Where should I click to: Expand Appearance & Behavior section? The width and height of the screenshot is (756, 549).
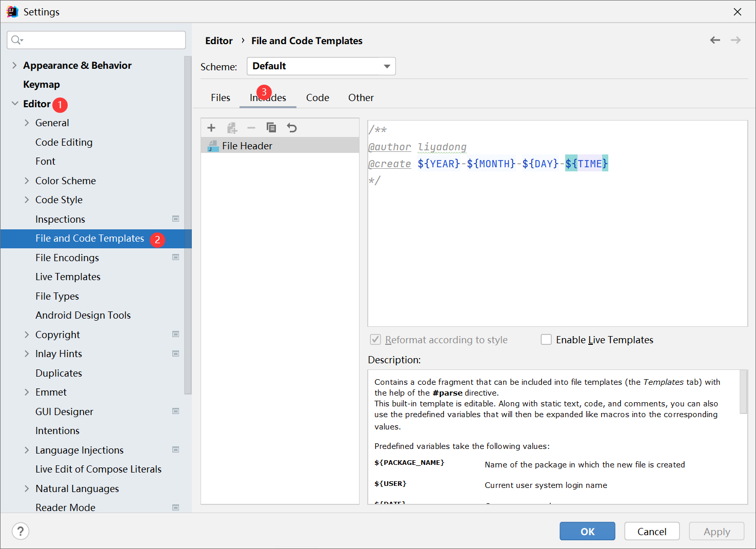(x=14, y=65)
